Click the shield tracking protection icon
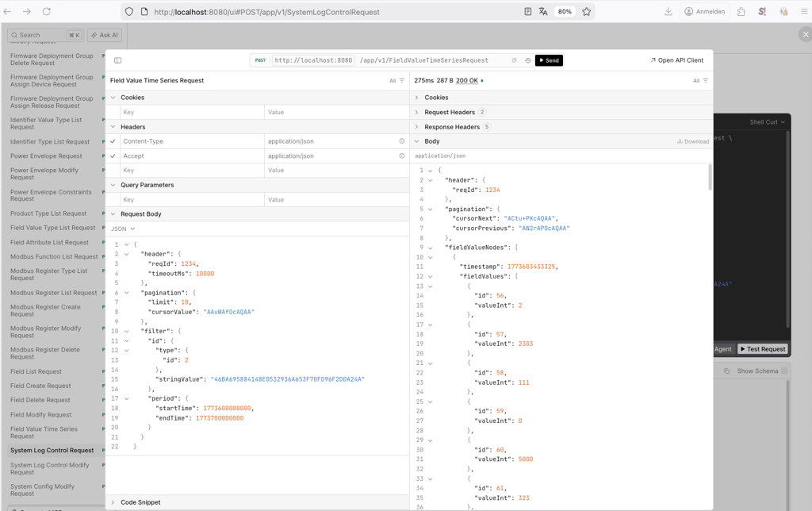 [x=129, y=11]
